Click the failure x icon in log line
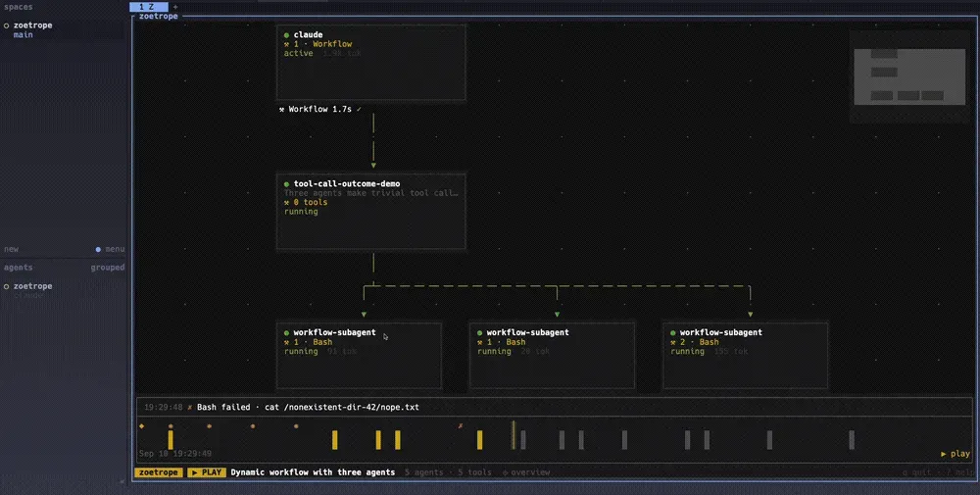 click(x=190, y=407)
